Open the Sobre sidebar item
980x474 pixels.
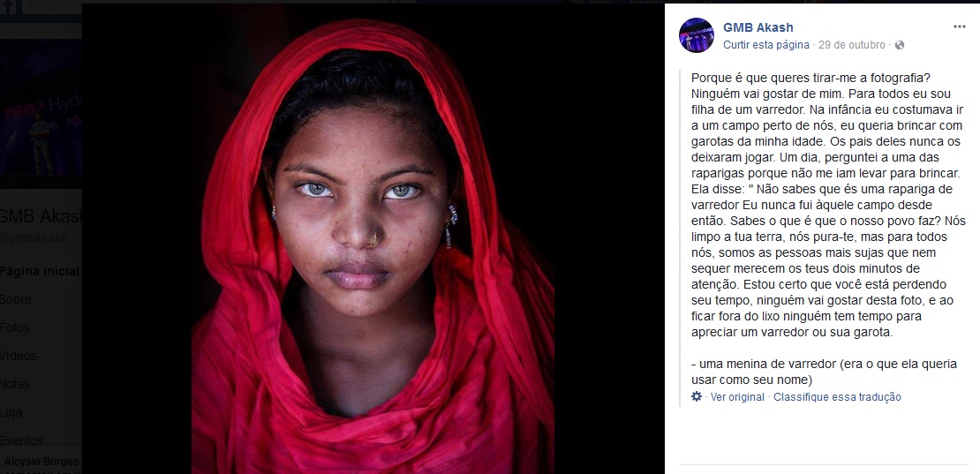[16, 299]
